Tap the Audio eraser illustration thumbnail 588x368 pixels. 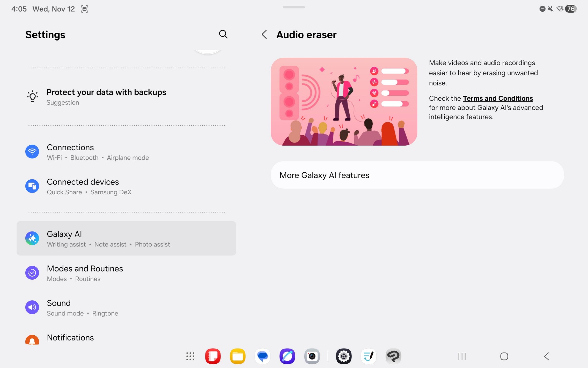(x=344, y=102)
